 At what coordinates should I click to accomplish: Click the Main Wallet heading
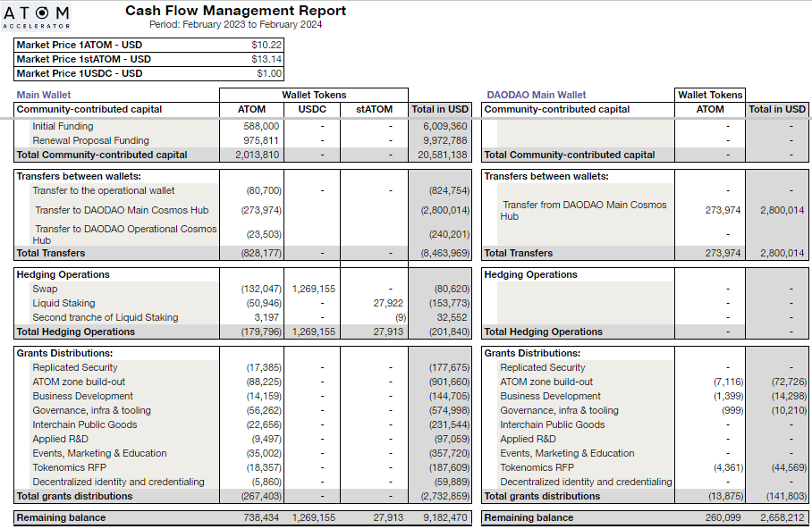click(x=44, y=95)
